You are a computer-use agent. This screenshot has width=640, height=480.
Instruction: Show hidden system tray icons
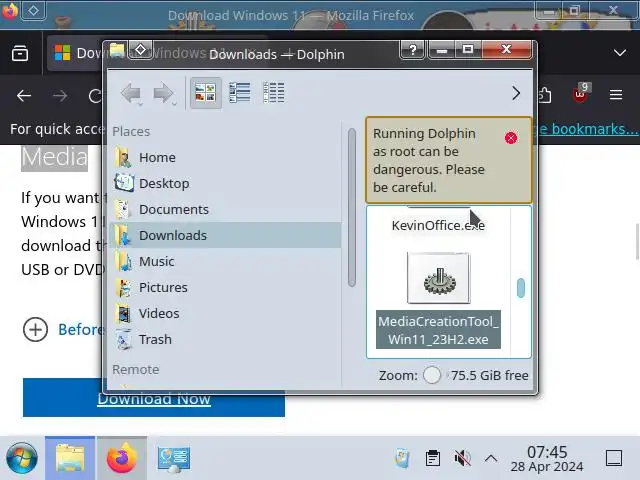pyautogui.click(x=491, y=458)
